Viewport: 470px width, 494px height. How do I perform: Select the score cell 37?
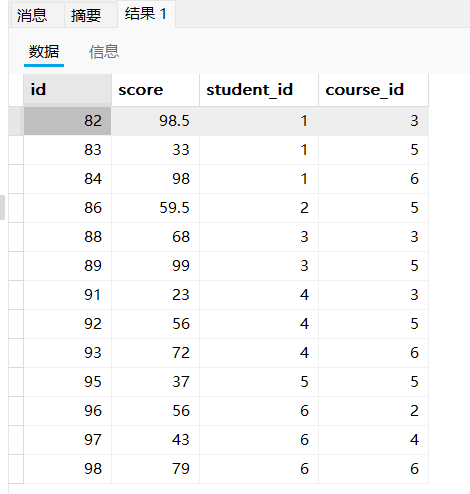click(155, 382)
